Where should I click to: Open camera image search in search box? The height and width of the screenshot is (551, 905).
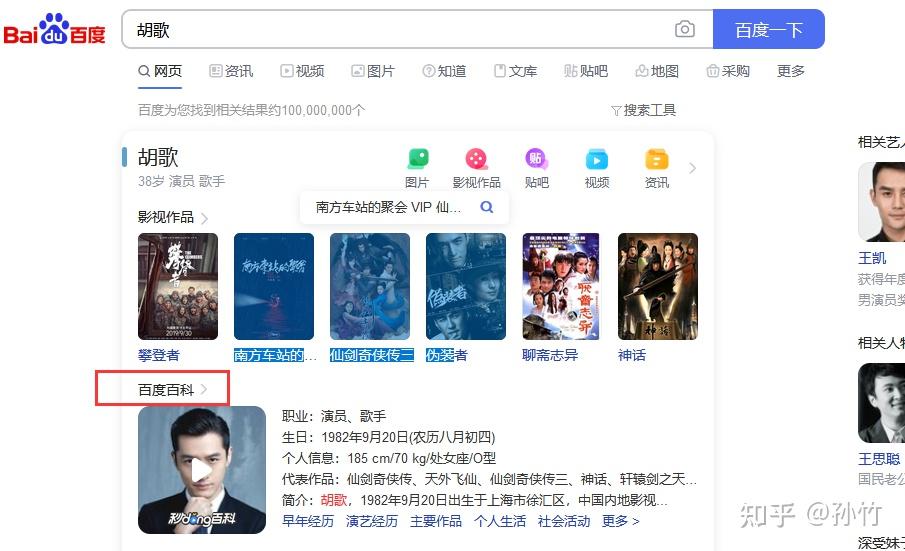pos(685,29)
